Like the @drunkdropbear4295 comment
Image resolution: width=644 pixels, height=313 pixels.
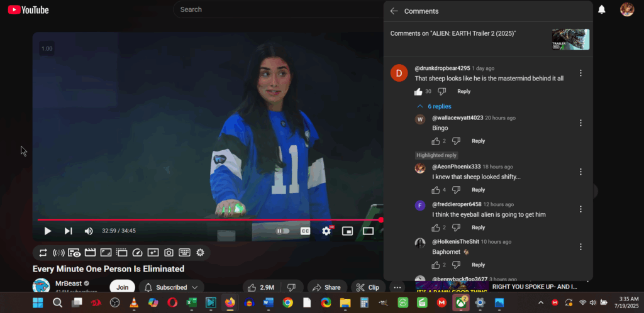418,92
